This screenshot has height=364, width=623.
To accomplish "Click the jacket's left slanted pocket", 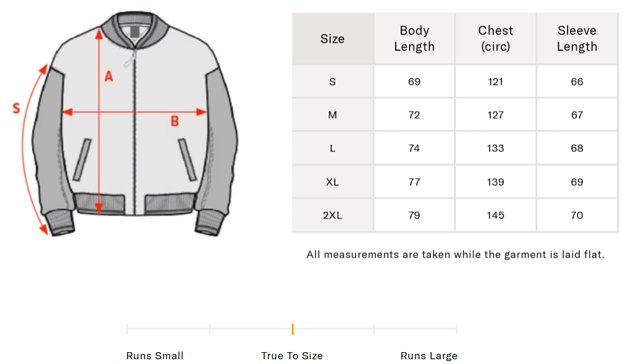I will point(83,159).
